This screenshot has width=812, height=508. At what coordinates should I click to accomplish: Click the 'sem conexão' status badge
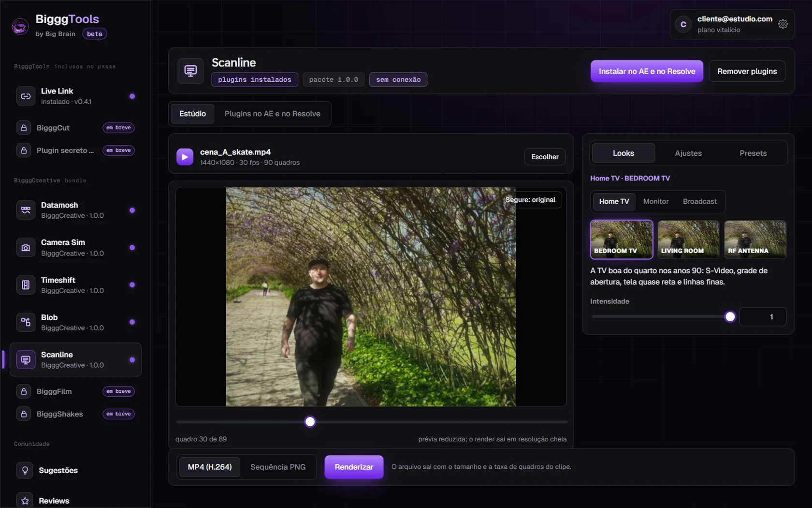pos(398,79)
